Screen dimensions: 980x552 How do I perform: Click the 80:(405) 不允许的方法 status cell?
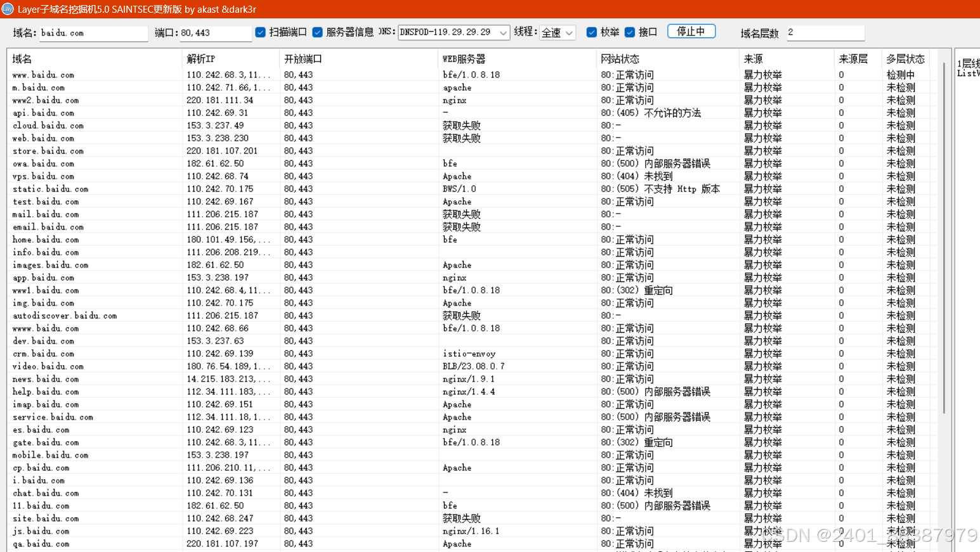pos(651,113)
